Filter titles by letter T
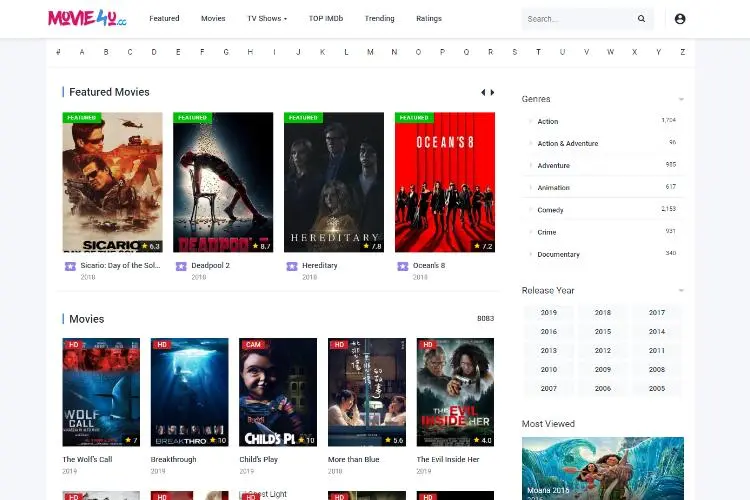750x500 pixels. [538, 52]
